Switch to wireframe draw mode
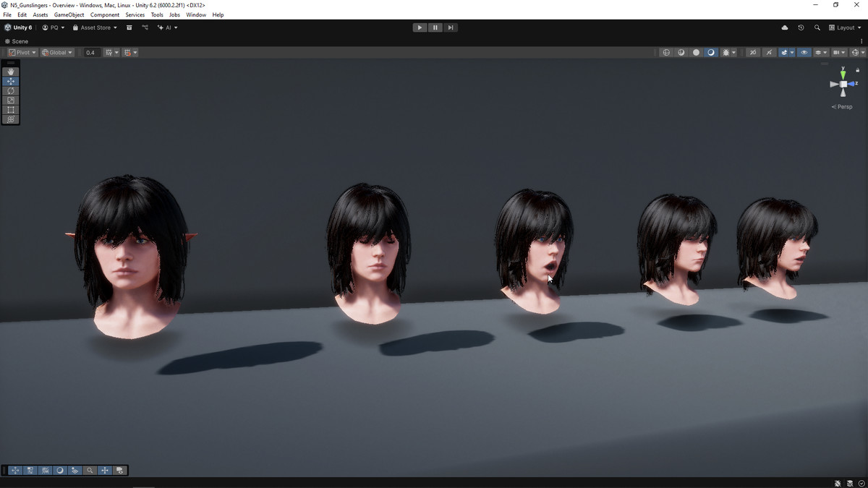The image size is (868, 488). [x=666, y=52]
